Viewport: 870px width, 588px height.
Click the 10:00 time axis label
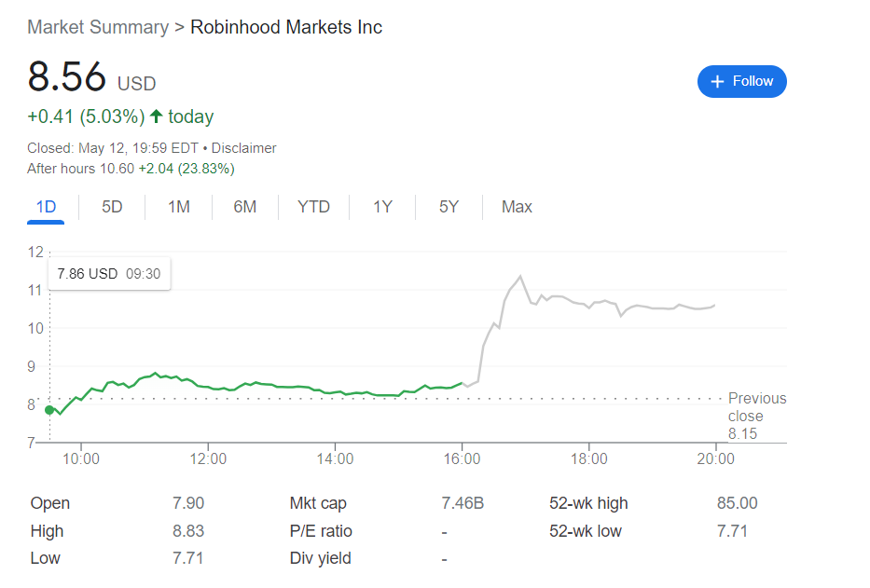(x=81, y=458)
